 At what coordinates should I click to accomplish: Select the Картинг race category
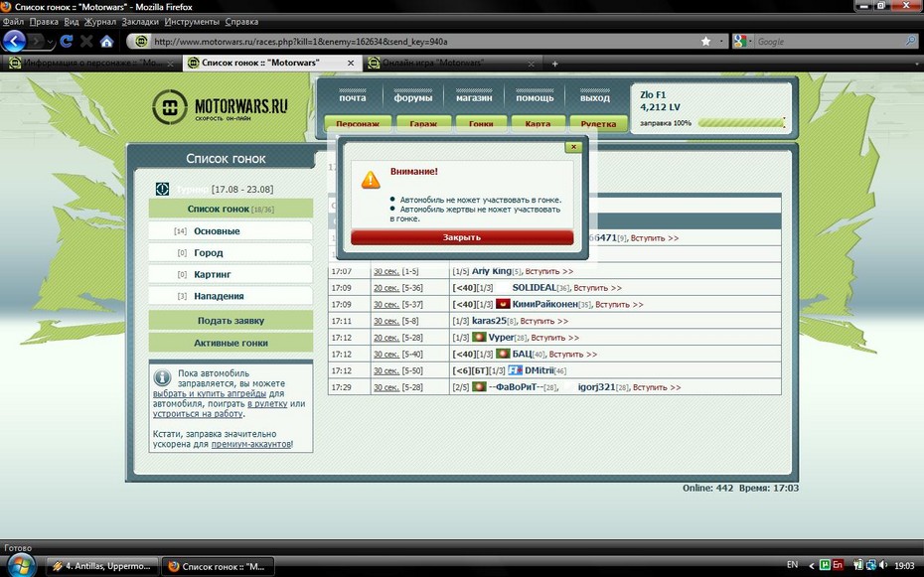[x=231, y=274]
